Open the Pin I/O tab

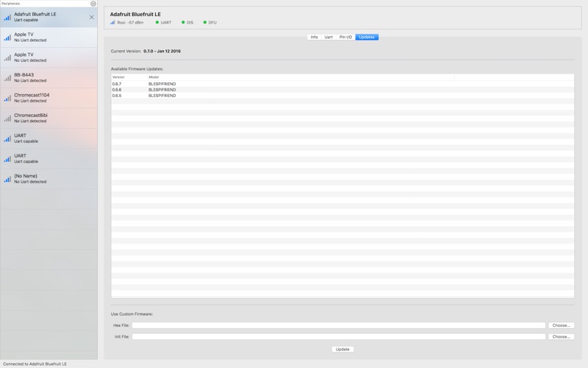[x=345, y=38]
